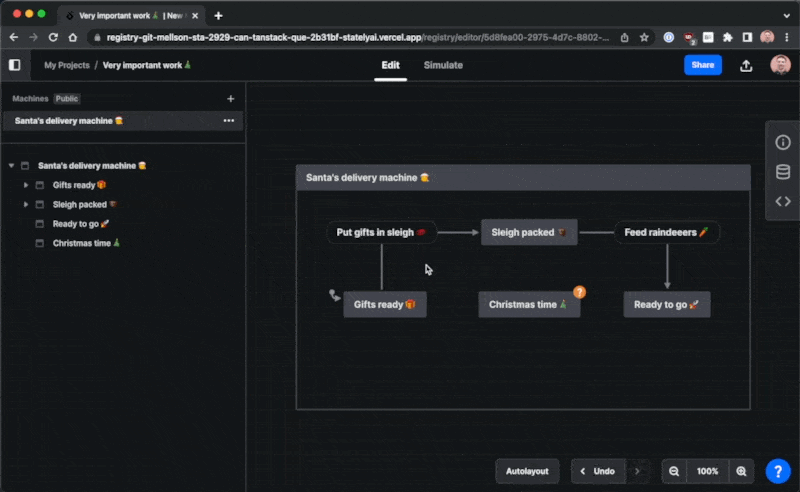Expand the Gifts ready tree item
The width and height of the screenshot is (800, 492).
pyautogui.click(x=26, y=185)
